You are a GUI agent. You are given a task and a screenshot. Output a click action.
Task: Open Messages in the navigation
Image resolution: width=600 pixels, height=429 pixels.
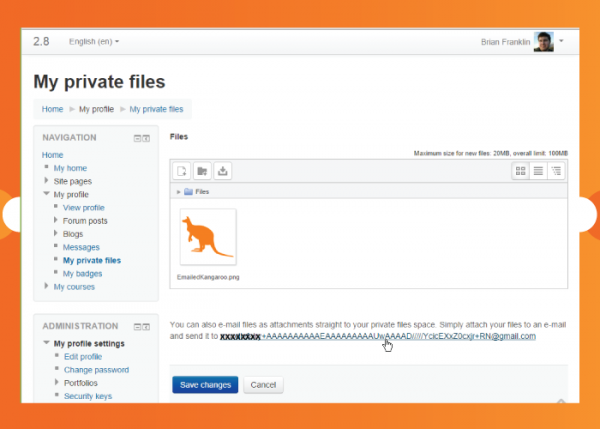81,247
